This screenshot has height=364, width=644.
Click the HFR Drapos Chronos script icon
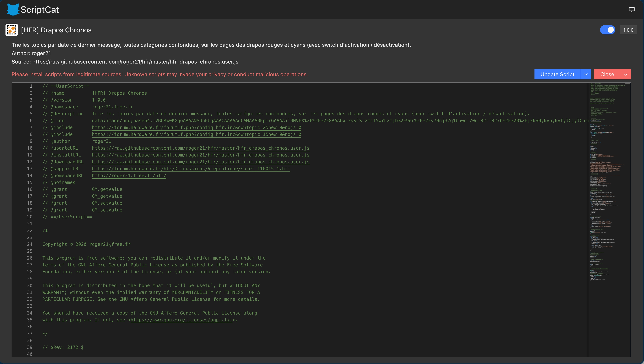tap(11, 30)
